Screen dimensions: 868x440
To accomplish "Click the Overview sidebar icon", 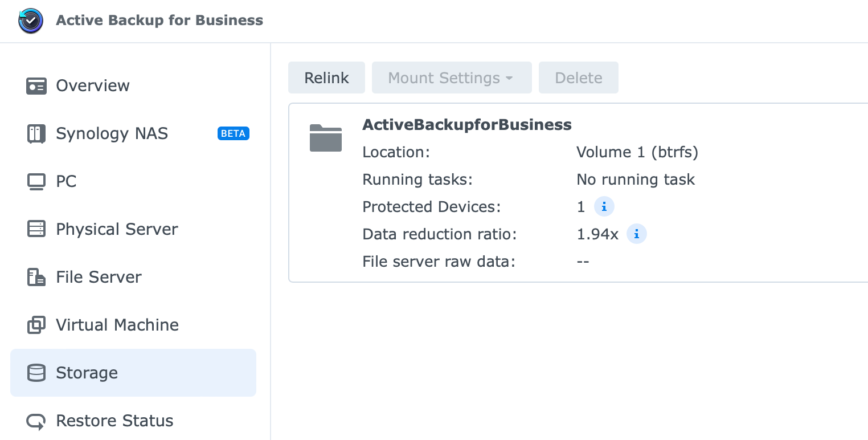I will (36, 86).
